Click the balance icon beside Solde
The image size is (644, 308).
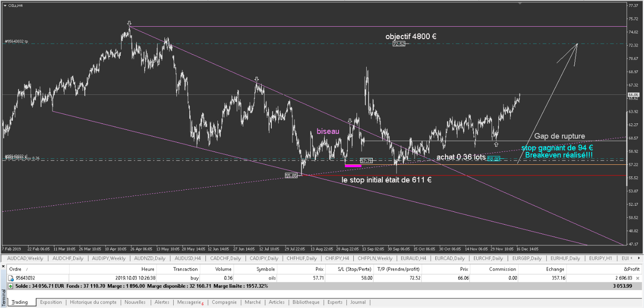point(11,286)
